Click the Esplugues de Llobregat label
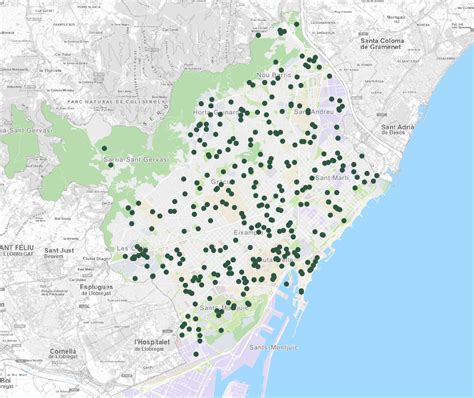This screenshot has height=398, width=474. 96,290
